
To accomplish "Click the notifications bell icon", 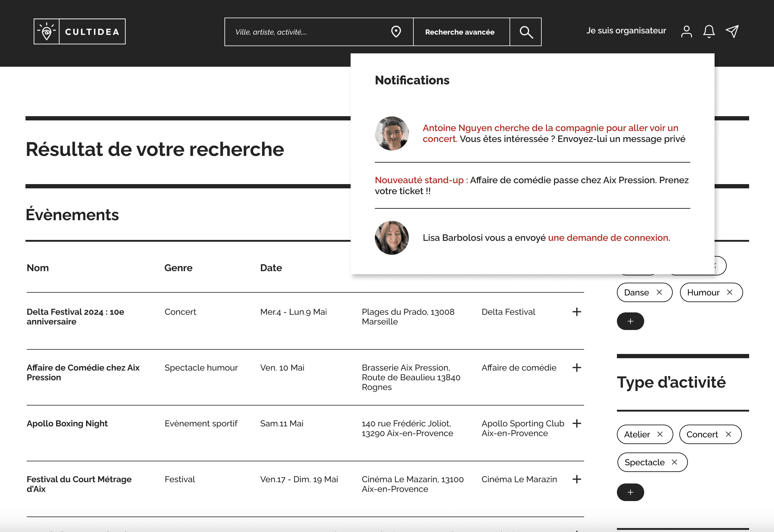I will point(709,31).
